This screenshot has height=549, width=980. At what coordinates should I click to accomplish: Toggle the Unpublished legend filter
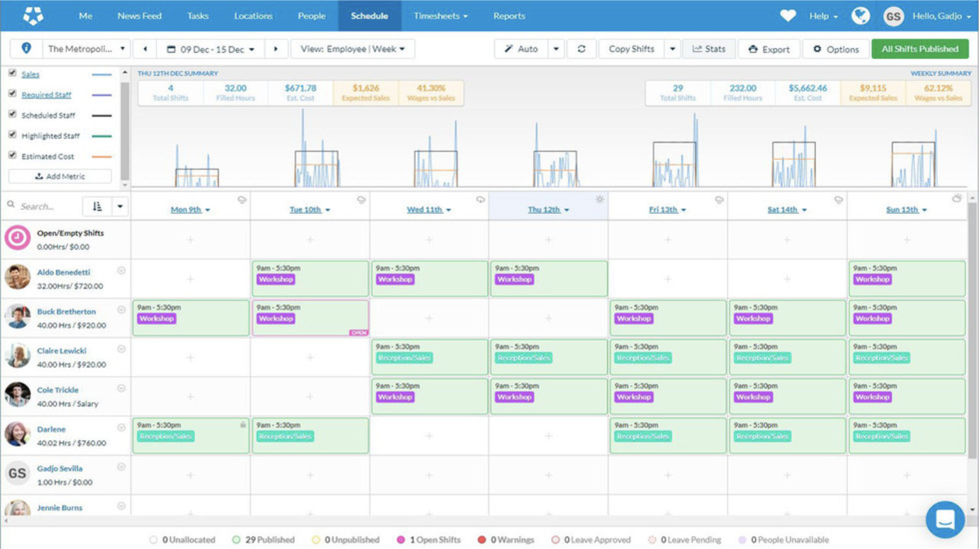click(x=345, y=539)
